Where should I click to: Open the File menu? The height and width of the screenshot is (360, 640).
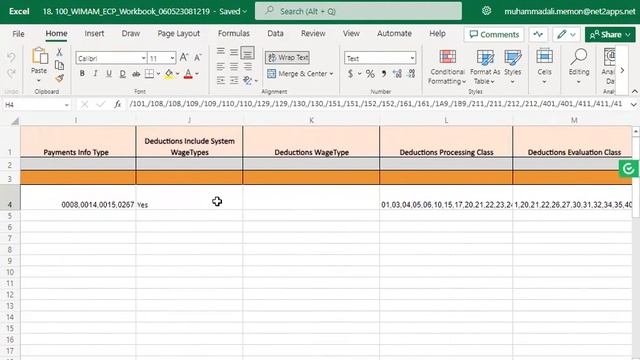coord(18,34)
